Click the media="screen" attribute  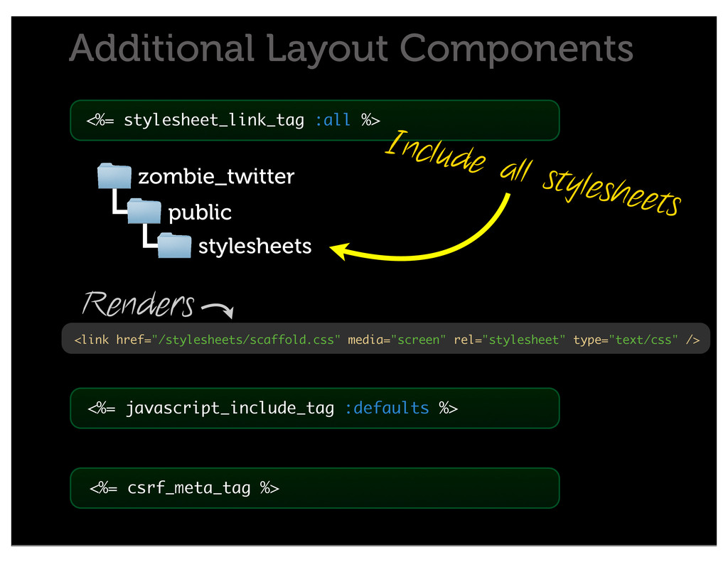coord(397,340)
